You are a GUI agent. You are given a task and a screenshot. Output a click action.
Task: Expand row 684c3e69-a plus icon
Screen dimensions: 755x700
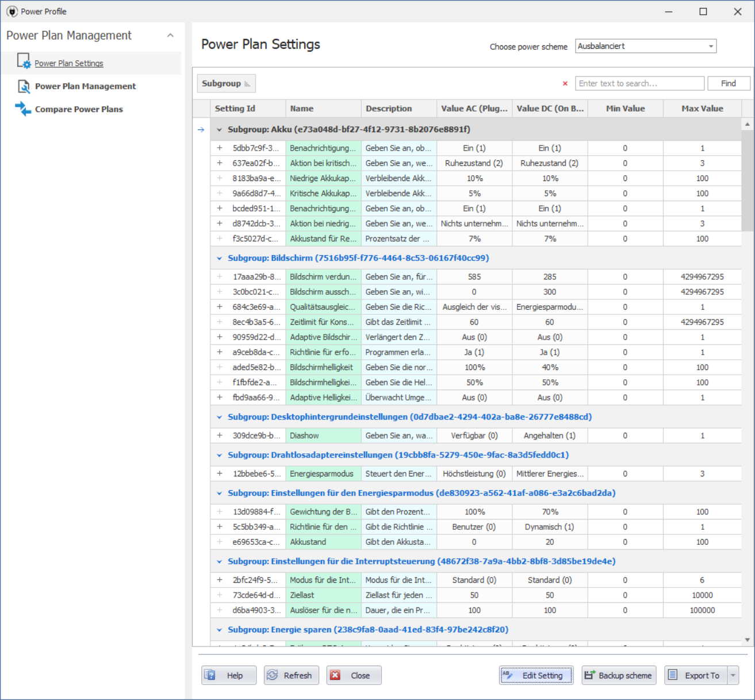point(220,307)
